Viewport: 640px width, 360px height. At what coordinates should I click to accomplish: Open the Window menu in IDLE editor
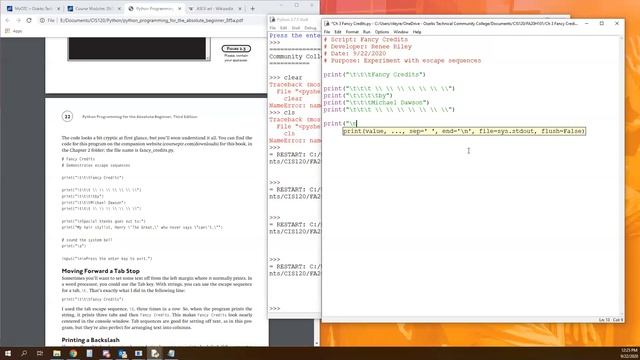pyautogui.click(x=401, y=32)
